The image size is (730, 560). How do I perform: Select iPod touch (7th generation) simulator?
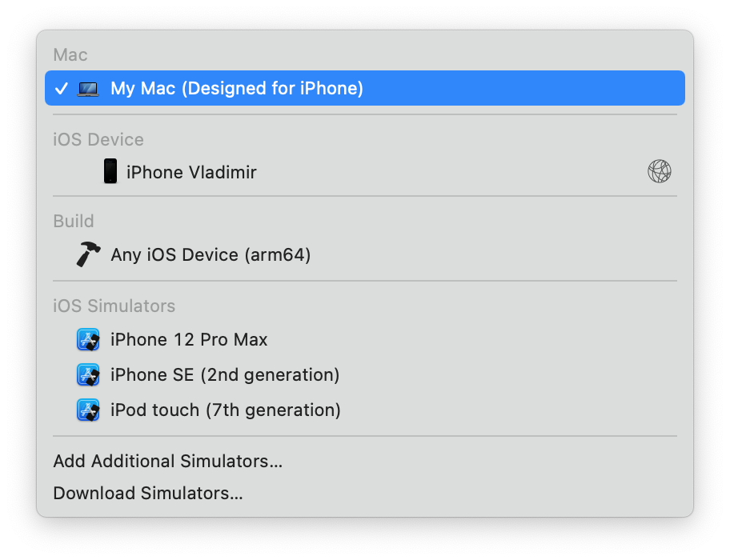click(x=226, y=410)
